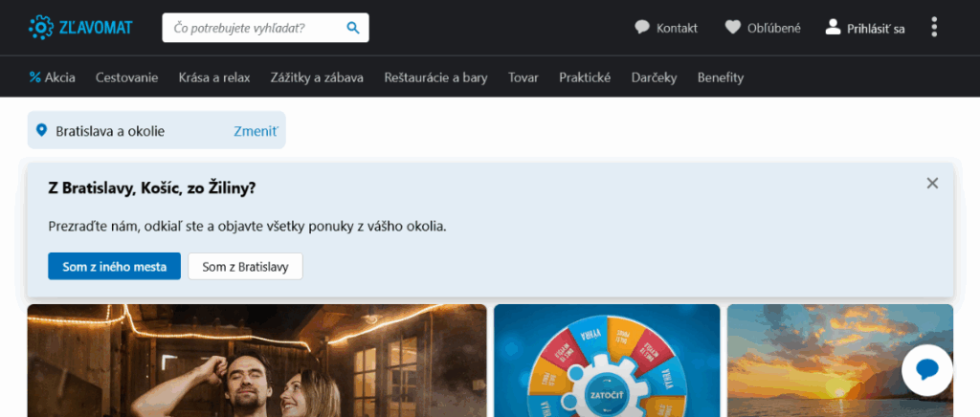Viewport: 980px width, 417px height.
Task: Open the blue chat bubble widget
Action: (927, 370)
